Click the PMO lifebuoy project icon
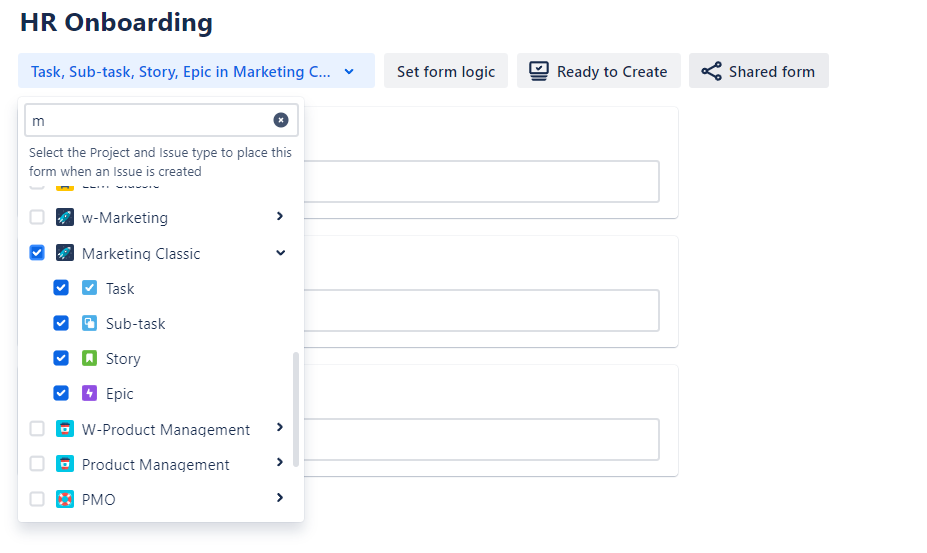 tap(65, 499)
